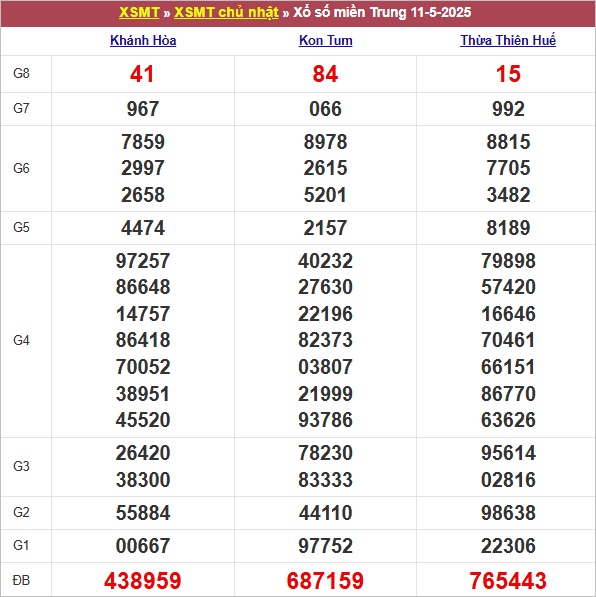Select G4 number 45520
The image size is (596, 597).
coord(143,420)
